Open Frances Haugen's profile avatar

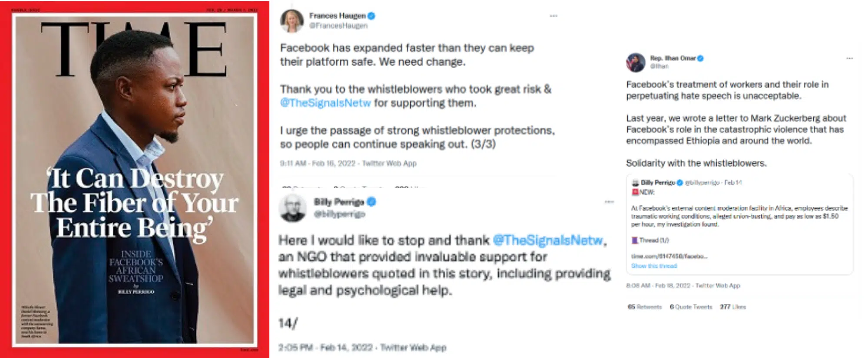pos(292,20)
